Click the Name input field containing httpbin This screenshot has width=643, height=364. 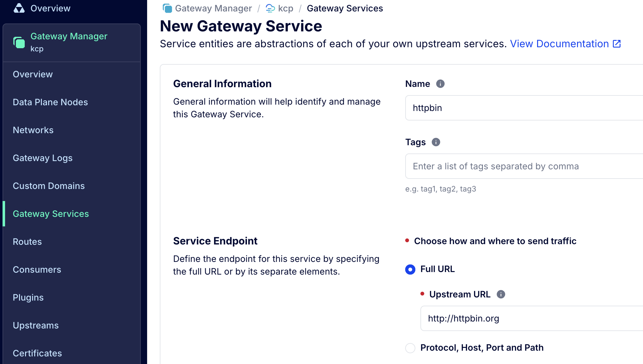pos(523,108)
